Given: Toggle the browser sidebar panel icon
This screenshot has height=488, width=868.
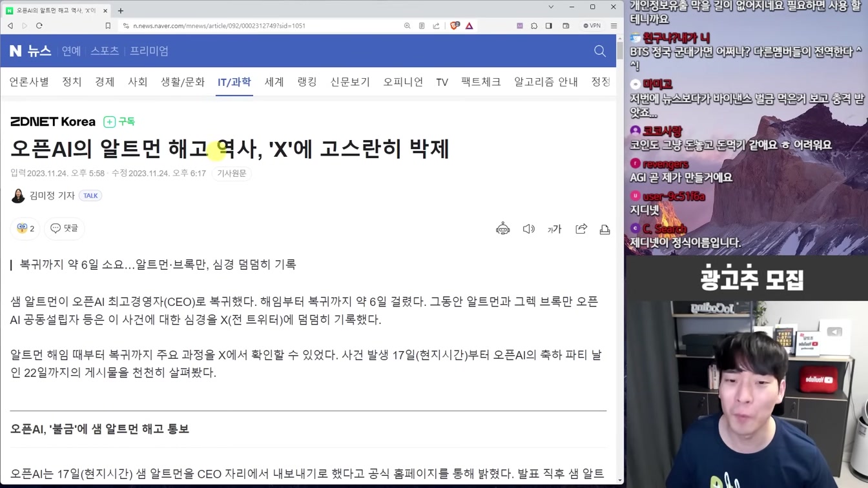Looking at the screenshot, I should tap(549, 26).
